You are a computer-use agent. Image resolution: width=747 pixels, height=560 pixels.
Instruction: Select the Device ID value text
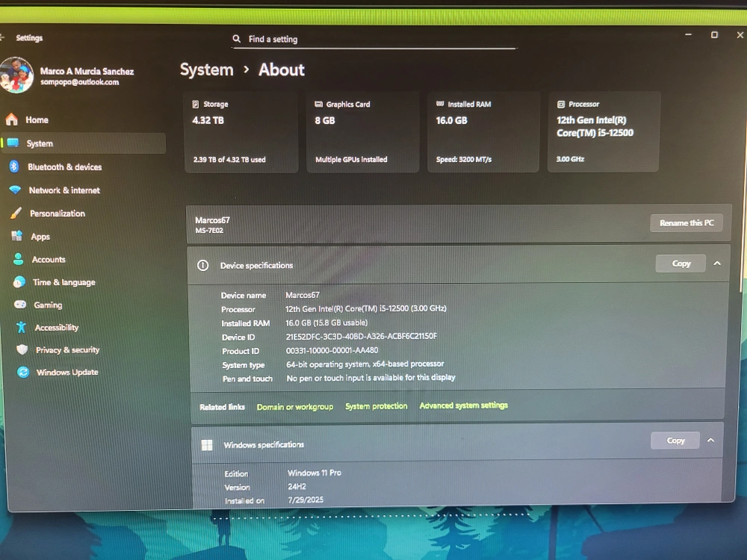(361, 336)
